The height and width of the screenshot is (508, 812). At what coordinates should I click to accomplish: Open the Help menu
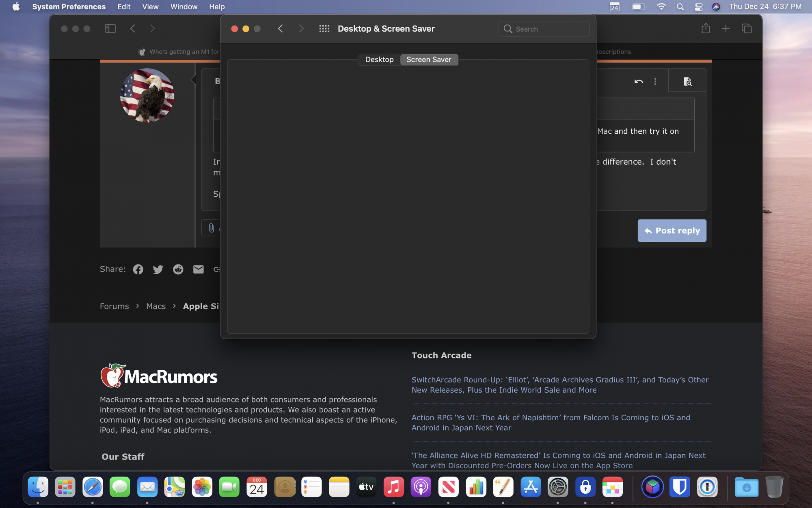point(217,7)
